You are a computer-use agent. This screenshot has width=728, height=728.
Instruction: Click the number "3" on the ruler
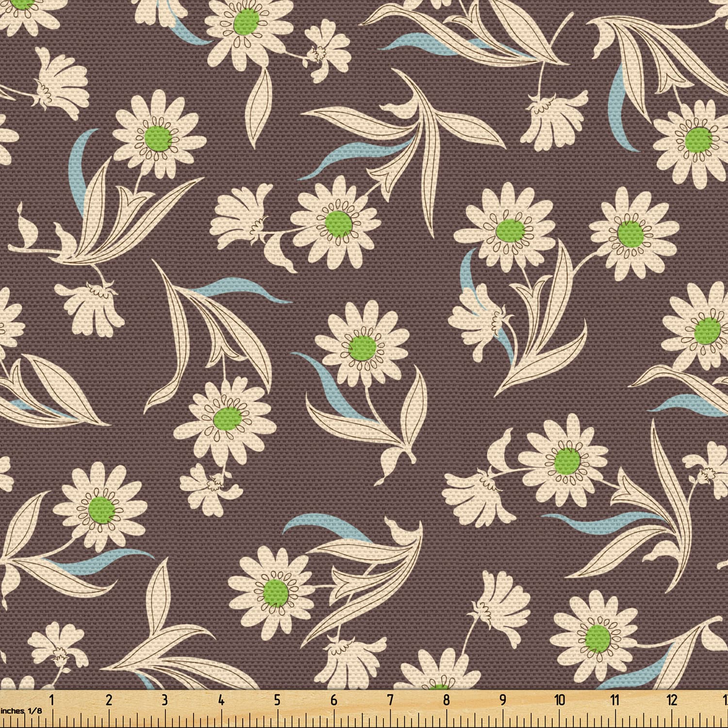[165, 700]
